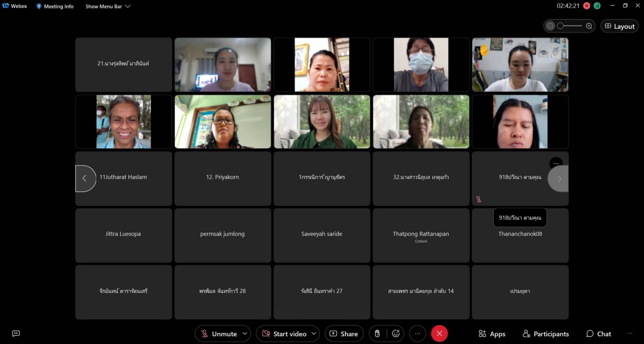Click the red recording indicator icon
The height and width of the screenshot is (344, 644).
point(587,6)
